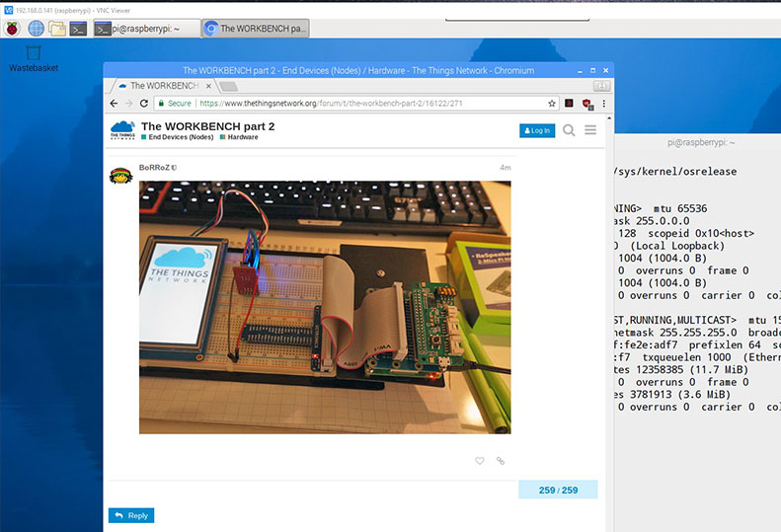
Task: Click the address bar URL field
Action: (356, 104)
